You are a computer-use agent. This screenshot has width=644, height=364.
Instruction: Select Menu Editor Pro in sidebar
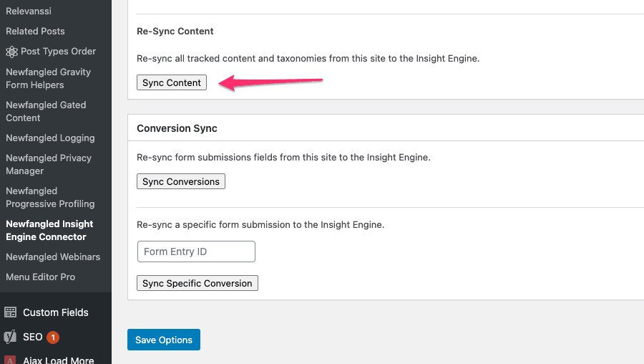[x=40, y=277]
